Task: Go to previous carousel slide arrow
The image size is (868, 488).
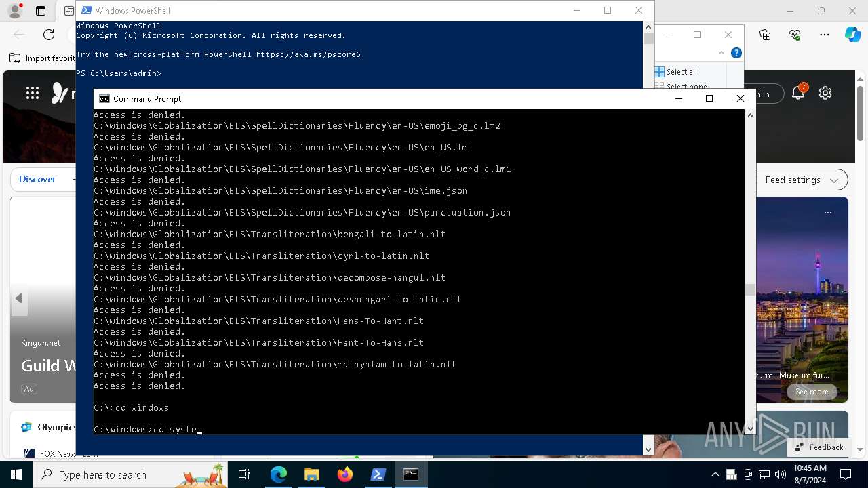Action: coord(19,298)
